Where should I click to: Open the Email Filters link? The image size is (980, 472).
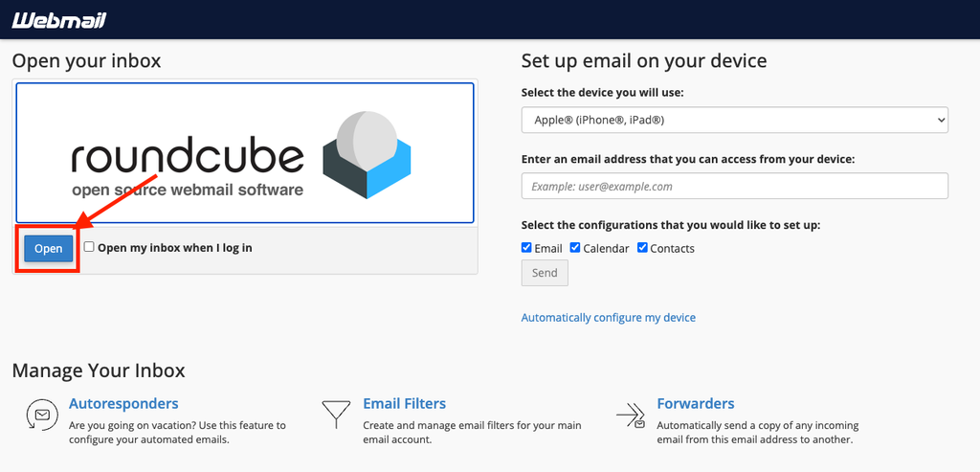coord(405,403)
